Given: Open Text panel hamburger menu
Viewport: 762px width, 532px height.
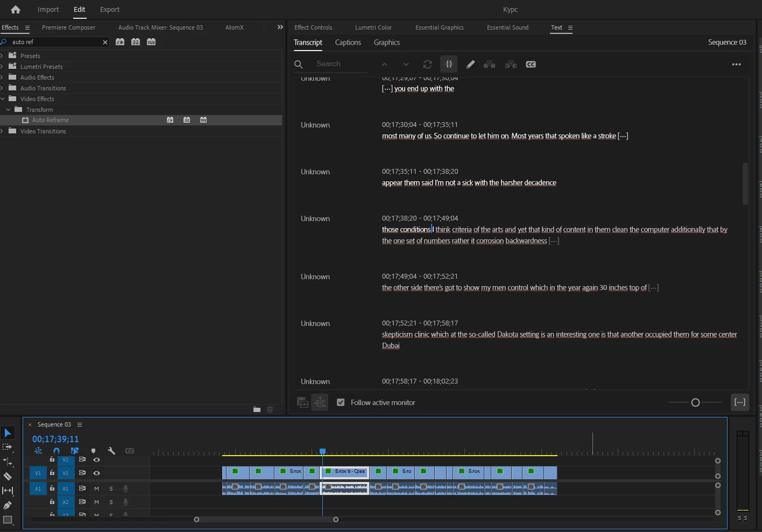Looking at the screenshot, I should [x=570, y=27].
